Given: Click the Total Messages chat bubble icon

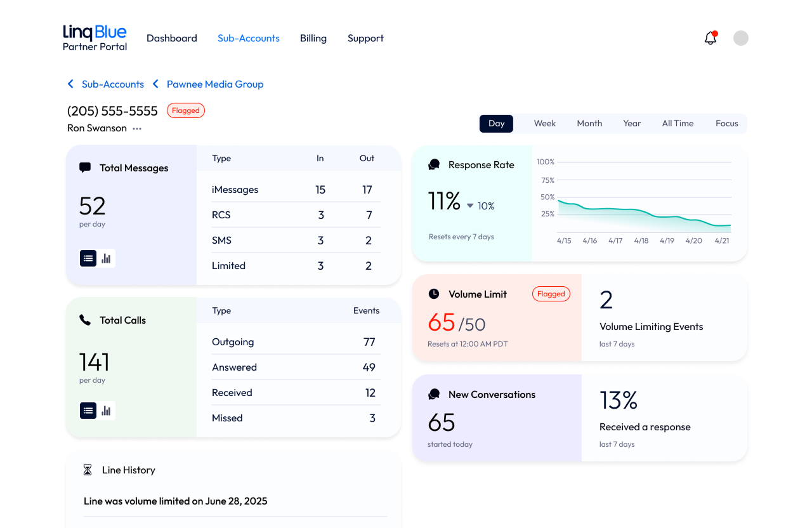Looking at the screenshot, I should pos(85,168).
